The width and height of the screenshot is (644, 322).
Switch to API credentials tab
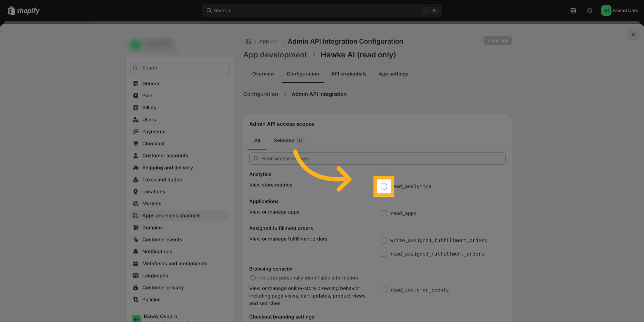point(348,74)
